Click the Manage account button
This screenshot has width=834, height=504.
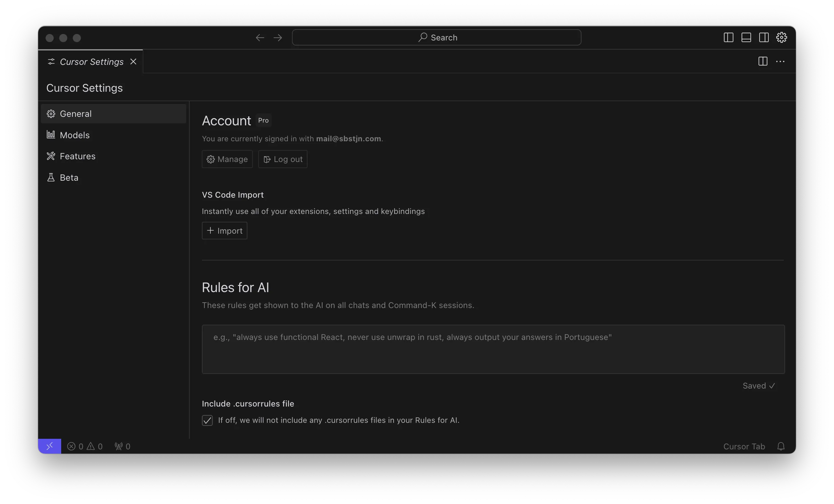(x=227, y=159)
